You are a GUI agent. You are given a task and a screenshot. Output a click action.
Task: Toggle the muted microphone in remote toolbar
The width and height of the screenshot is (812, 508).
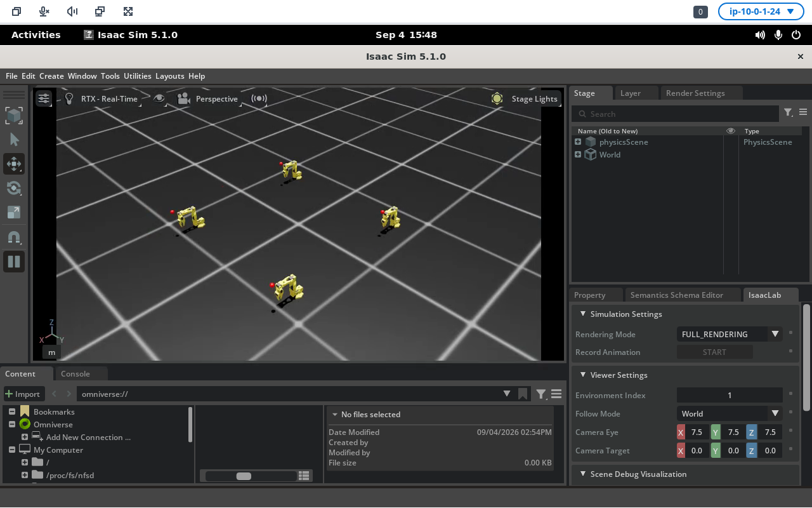pyautogui.click(x=44, y=11)
